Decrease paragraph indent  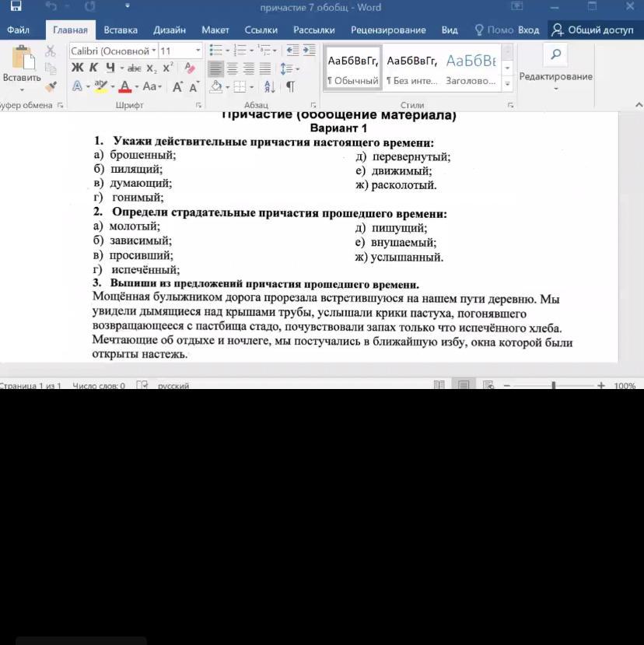292,51
